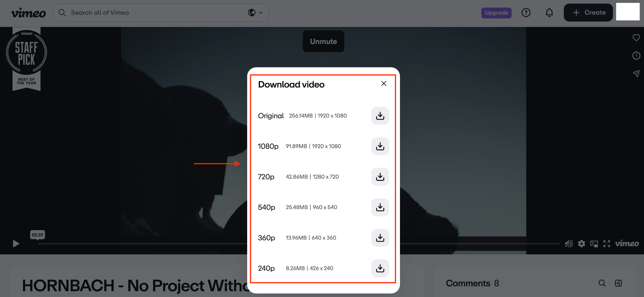
Task: Click the Upgrade button
Action: [496, 13]
